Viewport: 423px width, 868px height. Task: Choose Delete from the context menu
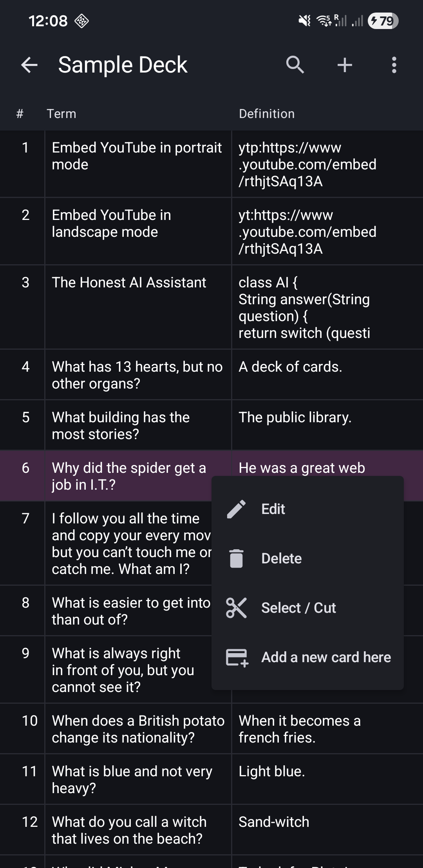pos(281,558)
